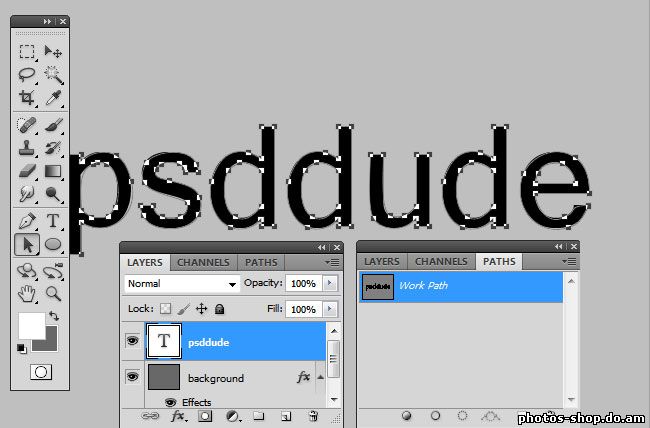Switch to the Channels tab in the Layers panel
The width and height of the screenshot is (650, 428).
click(x=203, y=263)
